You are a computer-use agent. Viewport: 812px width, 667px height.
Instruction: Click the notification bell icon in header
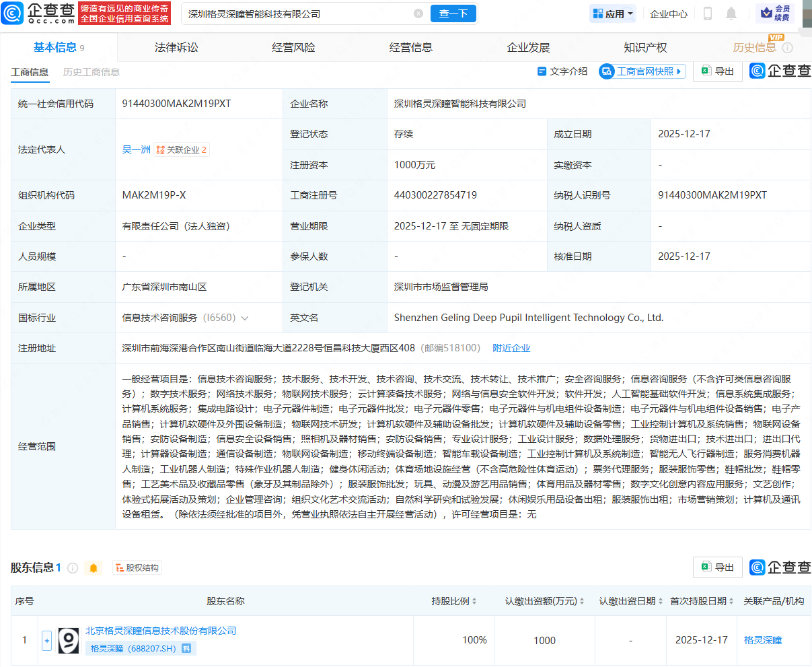(x=731, y=13)
